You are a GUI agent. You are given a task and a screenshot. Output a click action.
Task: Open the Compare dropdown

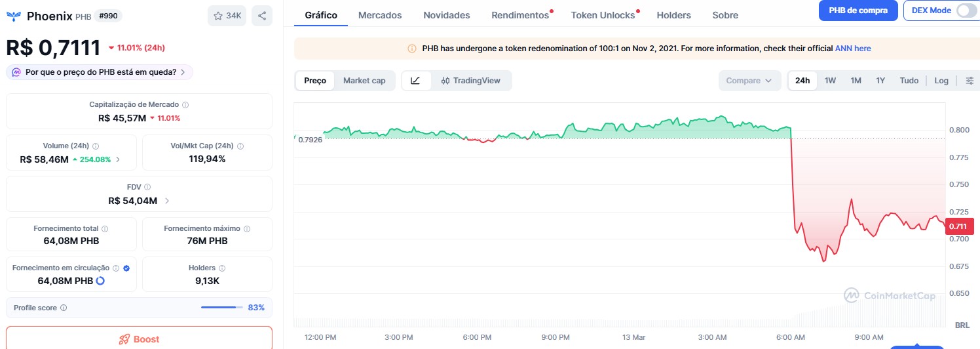(x=749, y=81)
